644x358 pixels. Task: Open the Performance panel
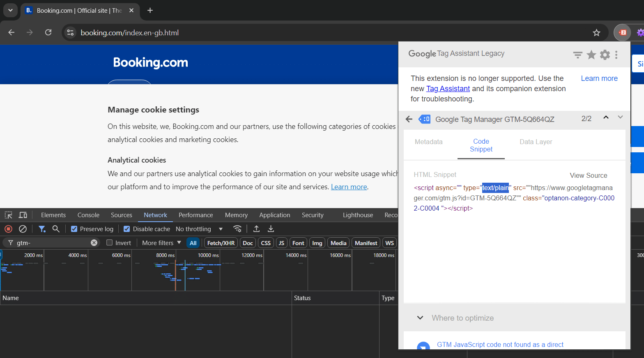(196, 215)
